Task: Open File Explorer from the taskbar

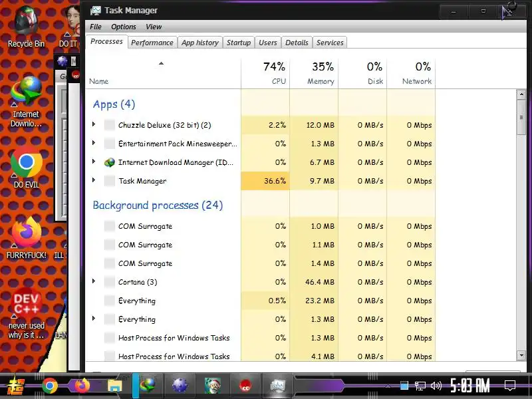Action: pyautogui.click(x=114, y=386)
